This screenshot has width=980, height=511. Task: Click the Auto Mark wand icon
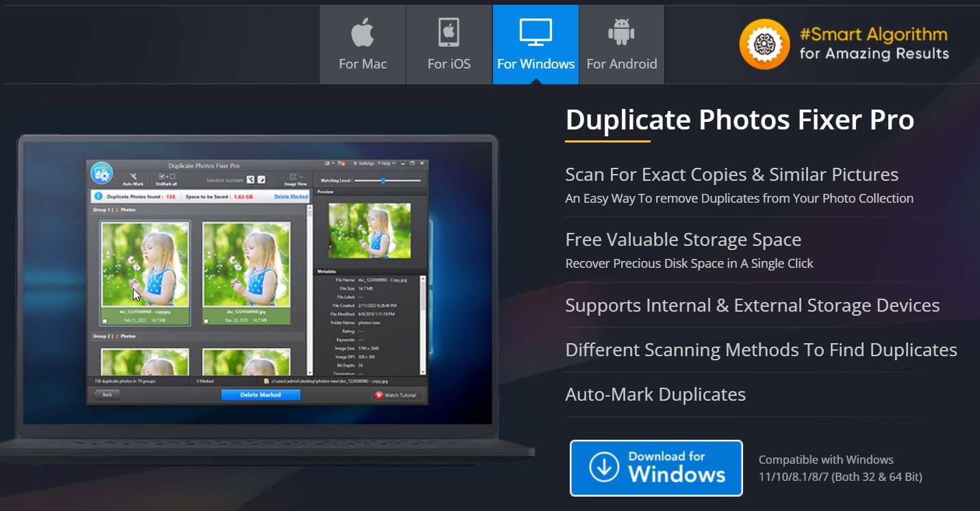tap(134, 176)
